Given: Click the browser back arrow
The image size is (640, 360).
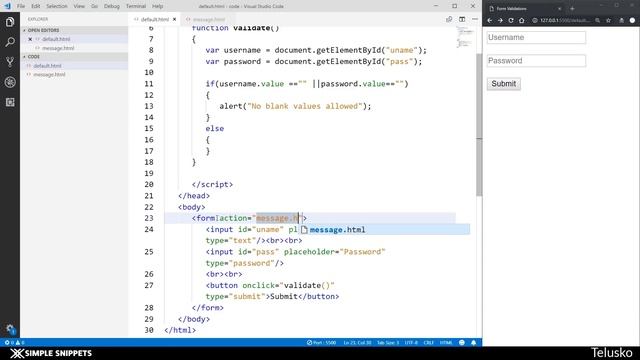Looking at the screenshot, I should coord(489,20).
